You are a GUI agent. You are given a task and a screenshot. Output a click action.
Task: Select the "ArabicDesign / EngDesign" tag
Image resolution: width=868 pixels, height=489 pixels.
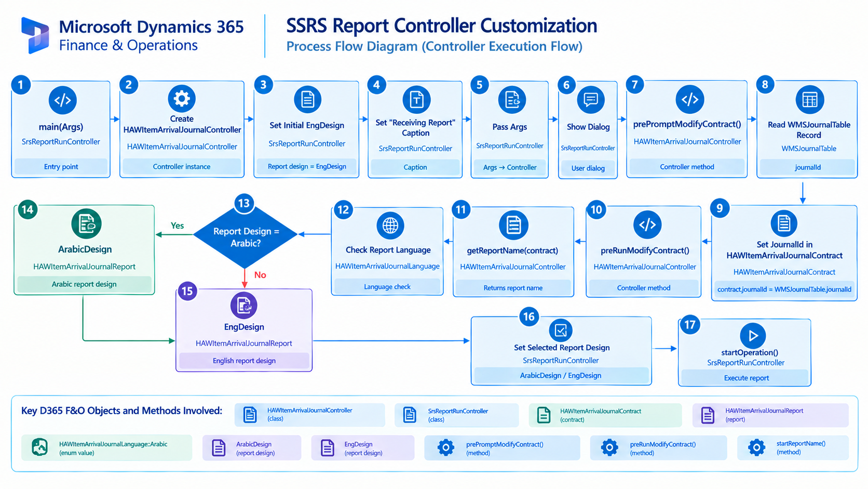pyautogui.click(x=561, y=375)
